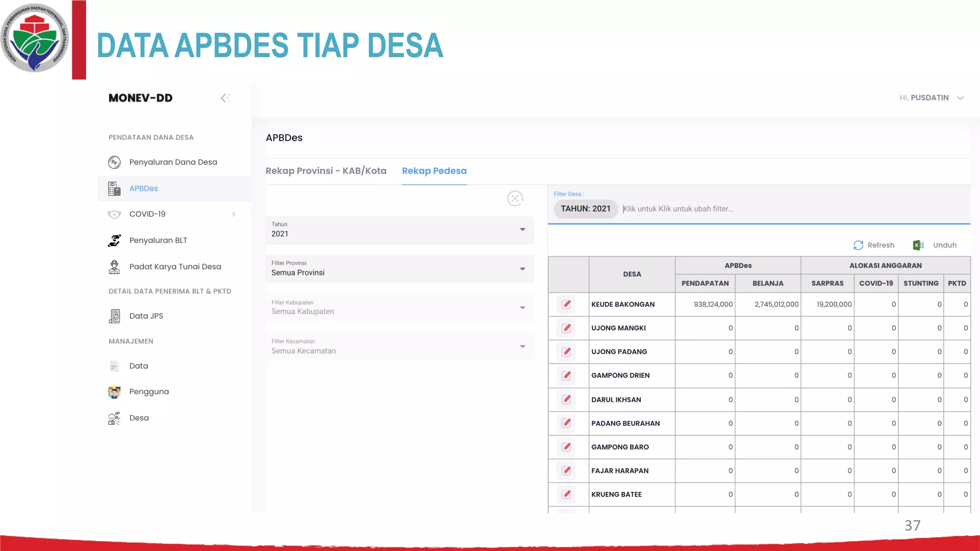Expand COVID-19 submenu chevron
This screenshot has width=980, height=551.
coord(234,214)
